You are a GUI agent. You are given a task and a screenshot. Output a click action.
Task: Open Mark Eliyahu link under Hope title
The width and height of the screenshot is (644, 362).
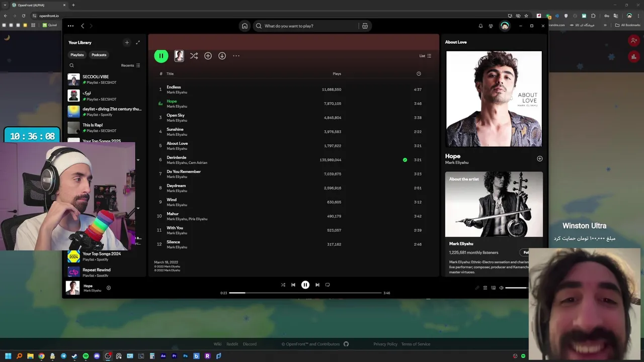pos(457,163)
